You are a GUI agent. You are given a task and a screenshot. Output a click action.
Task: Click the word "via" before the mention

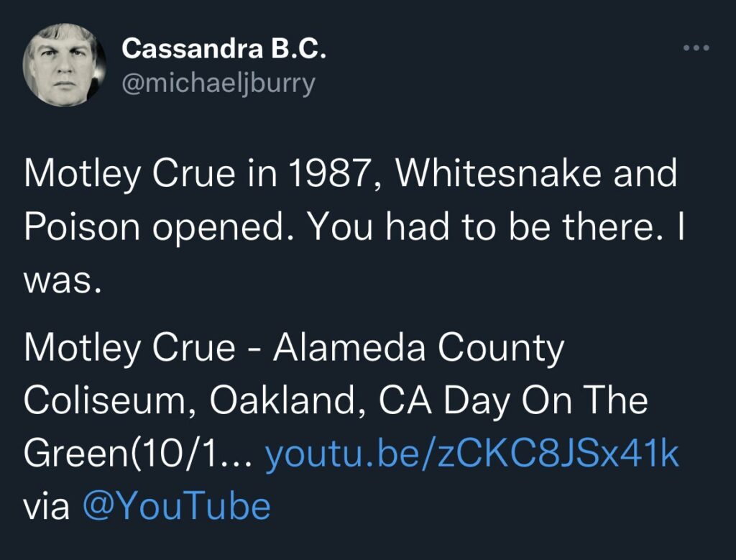click(47, 506)
